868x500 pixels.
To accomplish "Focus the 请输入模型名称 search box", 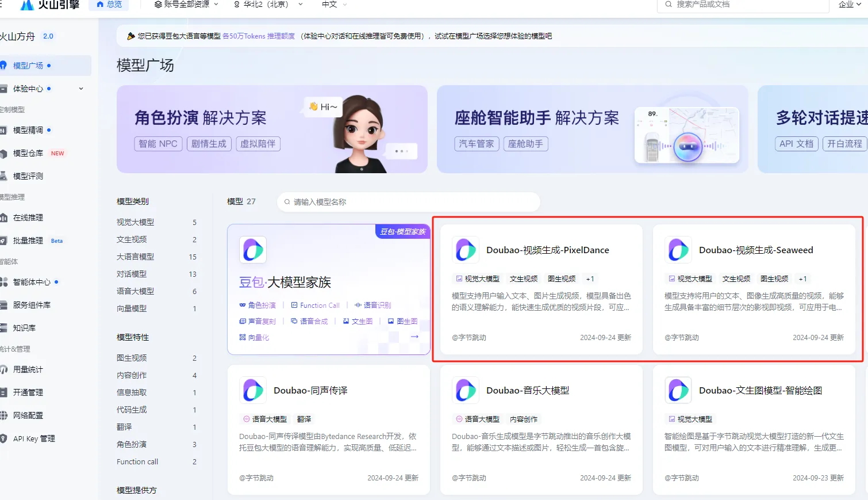I will tap(409, 202).
